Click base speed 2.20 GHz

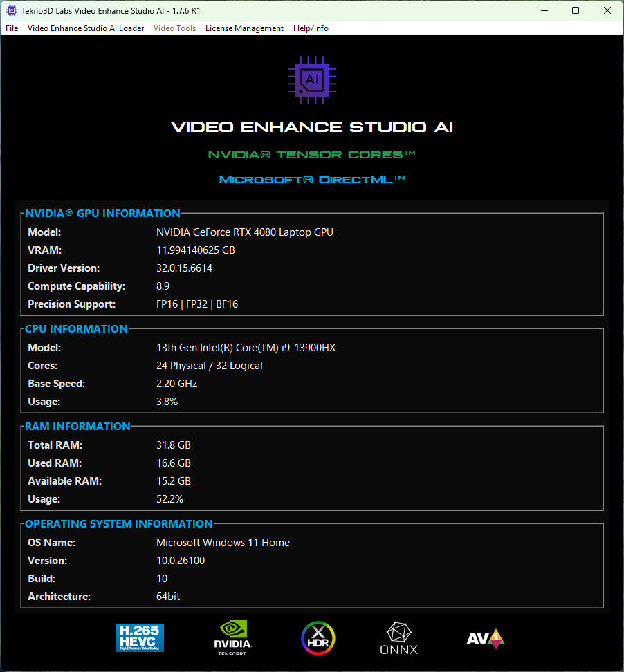[176, 384]
